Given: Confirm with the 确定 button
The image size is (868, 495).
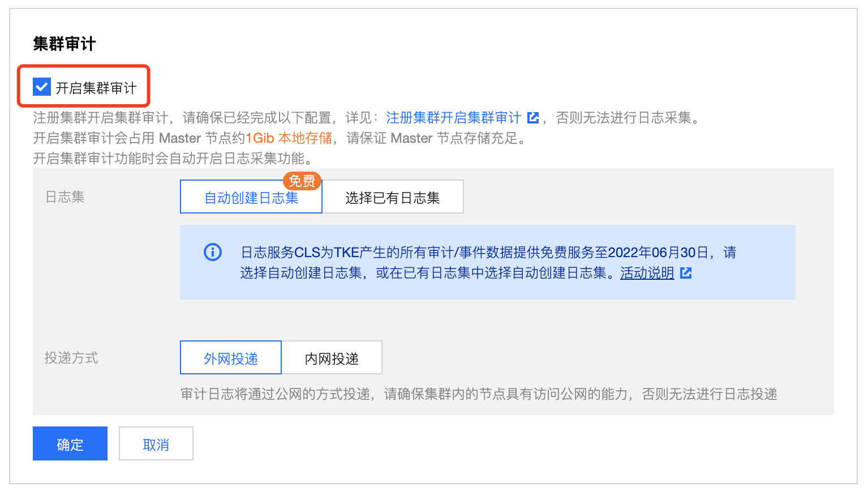Looking at the screenshot, I should [x=70, y=444].
